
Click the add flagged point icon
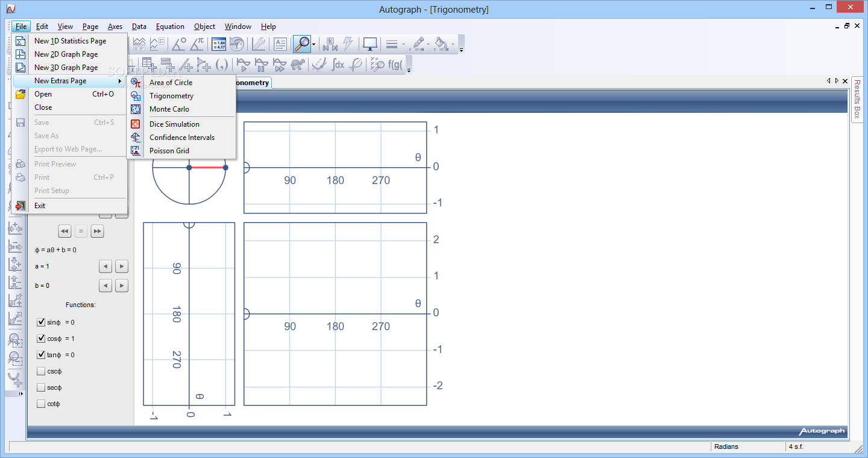pyautogui.click(x=204, y=64)
